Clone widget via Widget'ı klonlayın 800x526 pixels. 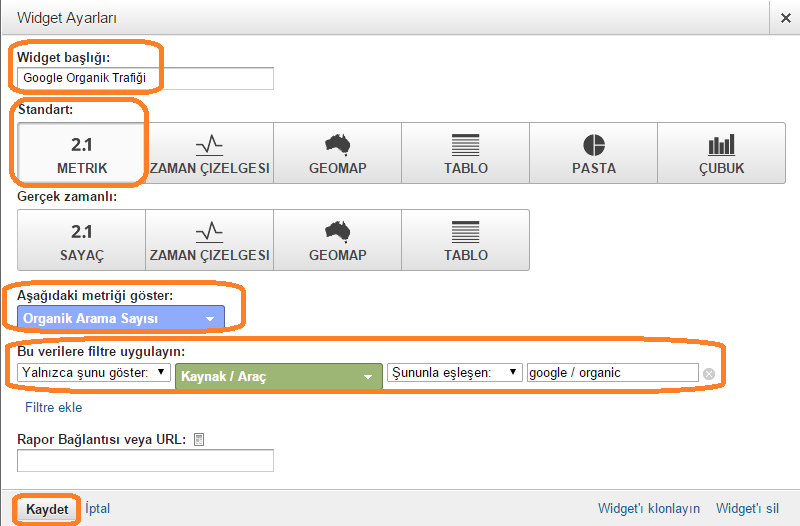[648, 509]
